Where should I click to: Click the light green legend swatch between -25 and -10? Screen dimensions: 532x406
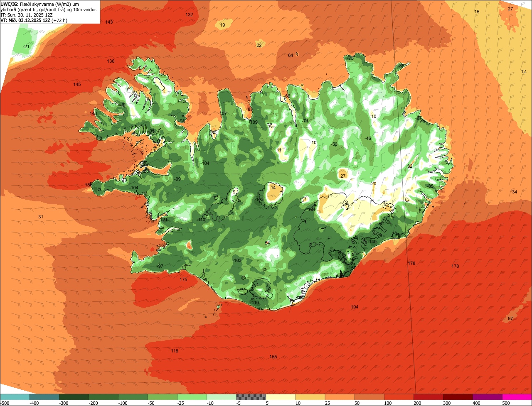pos(192,397)
